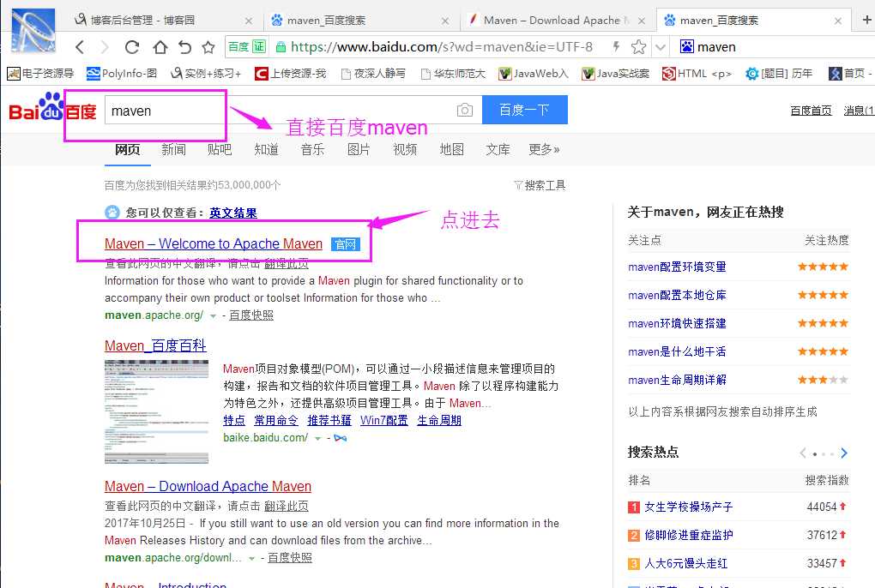Close the Maven Download Apache tab

pos(642,21)
